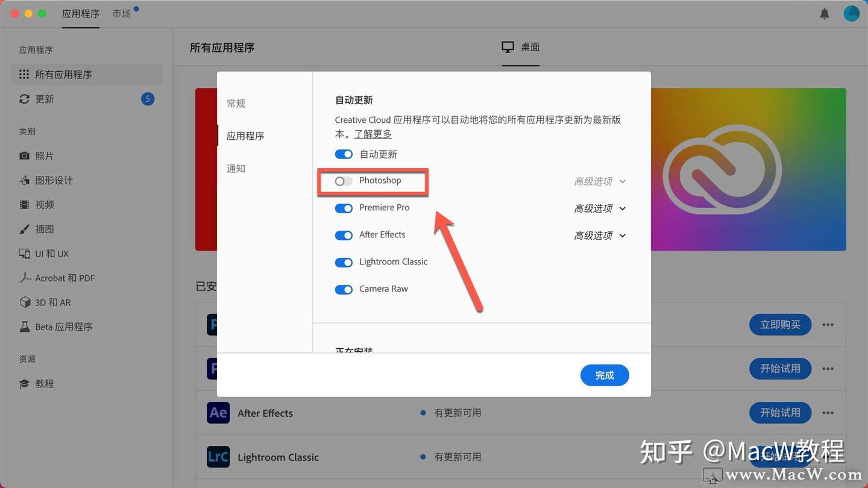868x488 pixels.
Task: Click the Acrobat and PDF icon
Action: coord(24,278)
